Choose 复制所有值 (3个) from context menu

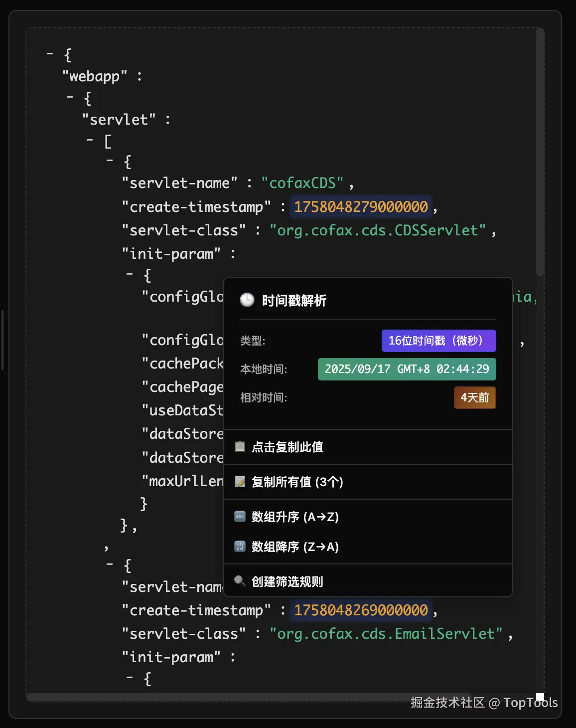[x=297, y=482]
